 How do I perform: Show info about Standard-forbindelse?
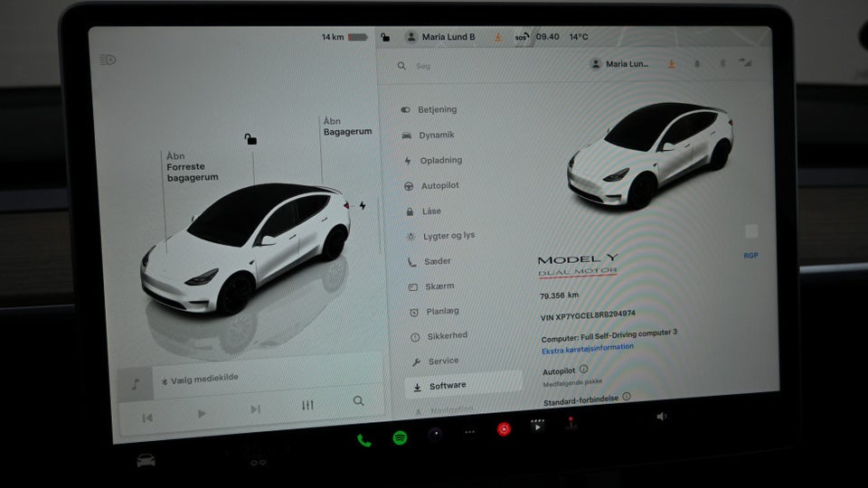coord(627,396)
